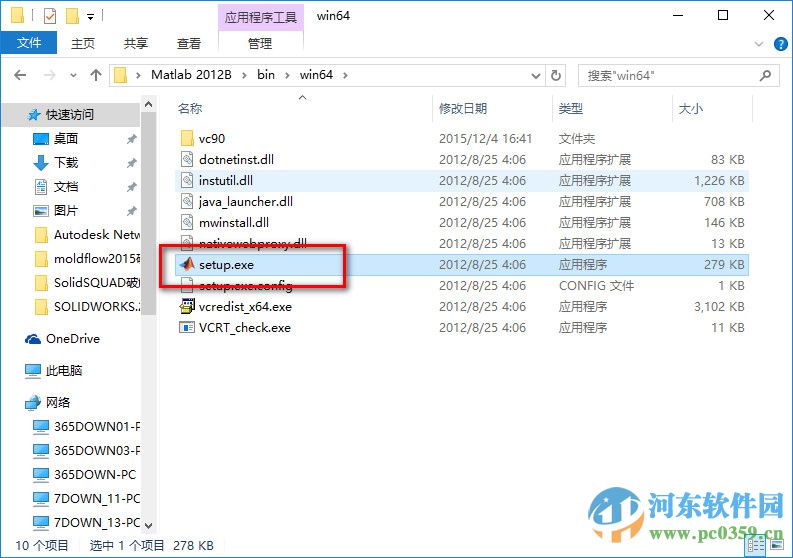Switch to the Share (共享) ribbon tab

tap(136, 44)
